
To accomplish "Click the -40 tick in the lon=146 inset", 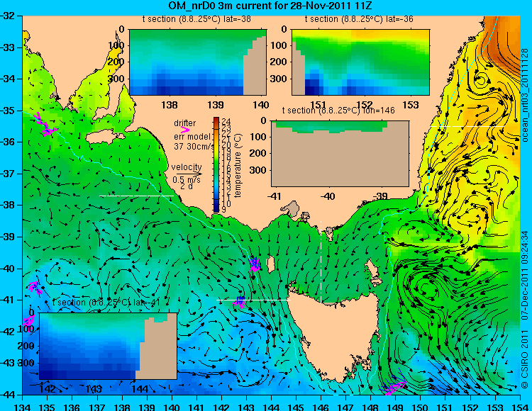I will click(x=328, y=196).
